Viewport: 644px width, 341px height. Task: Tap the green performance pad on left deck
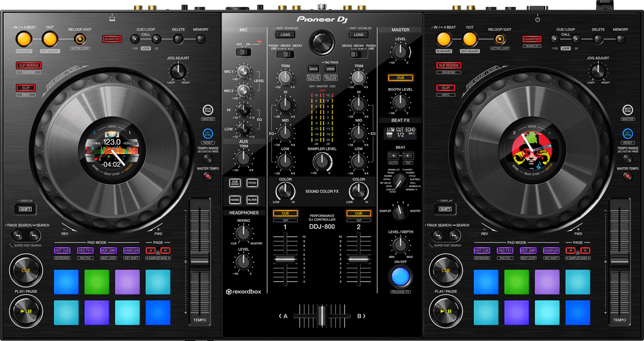coord(97,282)
